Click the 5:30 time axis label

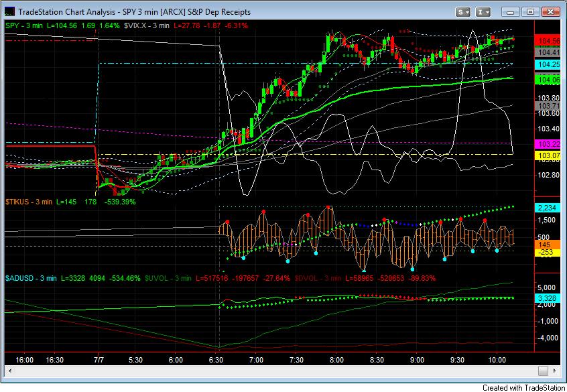135,360
